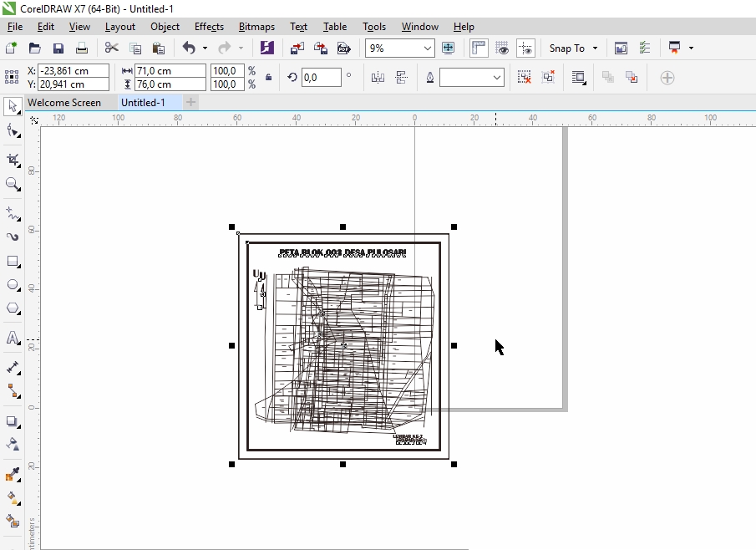Toggle the Lock ratio padlock
This screenshot has height=550, width=756.
pos(268,77)
